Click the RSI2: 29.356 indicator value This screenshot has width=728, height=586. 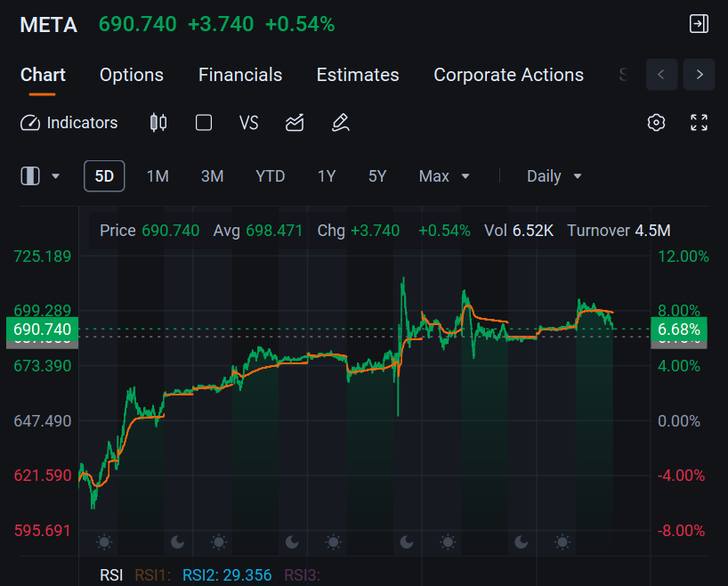(227, 575)
